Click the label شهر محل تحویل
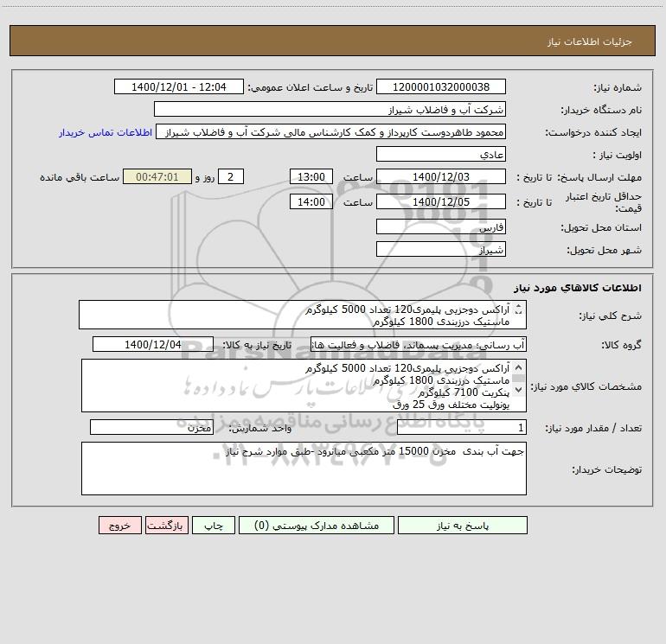This screenshot has width=666, height=644. (605, 250)
